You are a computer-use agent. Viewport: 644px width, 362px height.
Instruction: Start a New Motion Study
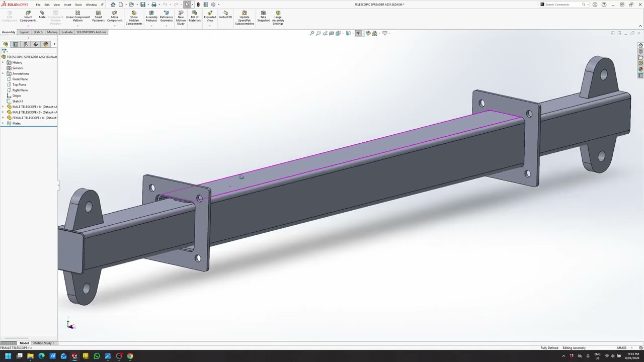(181, 18)
